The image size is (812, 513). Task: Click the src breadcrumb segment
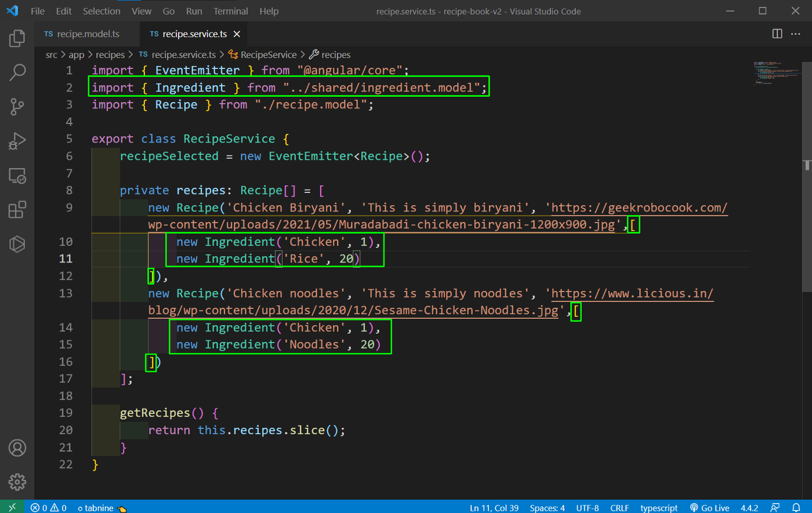[x=52, y=54]
